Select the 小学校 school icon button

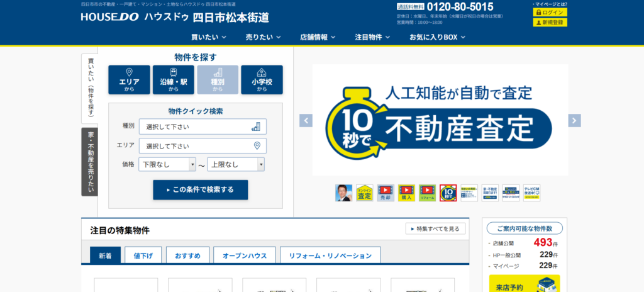click(x=262, y=80)
